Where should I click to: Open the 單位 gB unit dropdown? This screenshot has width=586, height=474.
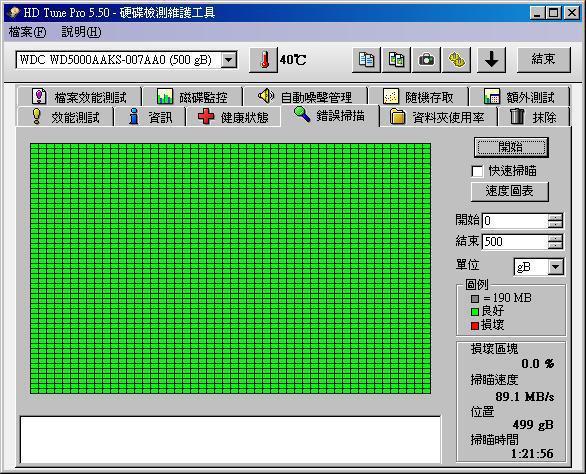556,267
